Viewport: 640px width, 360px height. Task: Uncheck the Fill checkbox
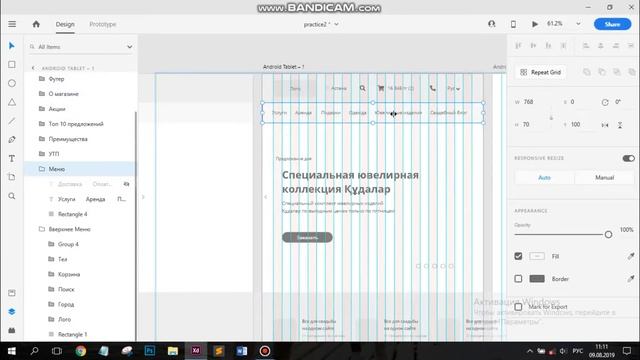tap(518, 256)
